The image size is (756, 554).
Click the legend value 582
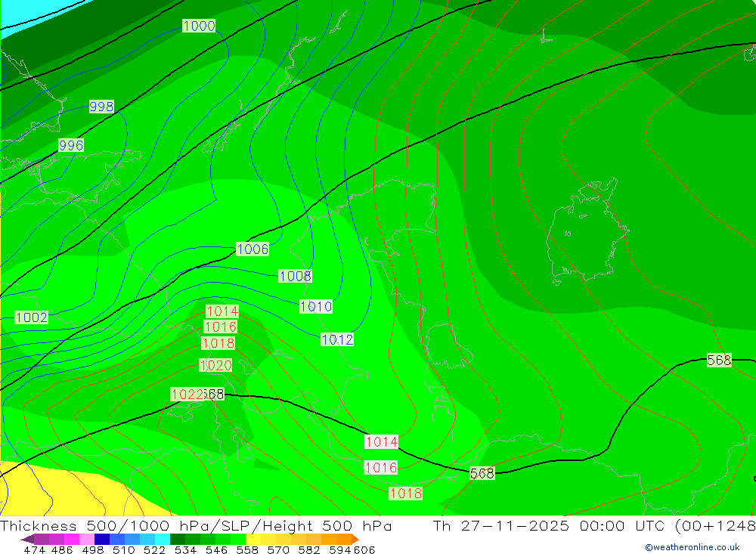click(x=308, y=549)
